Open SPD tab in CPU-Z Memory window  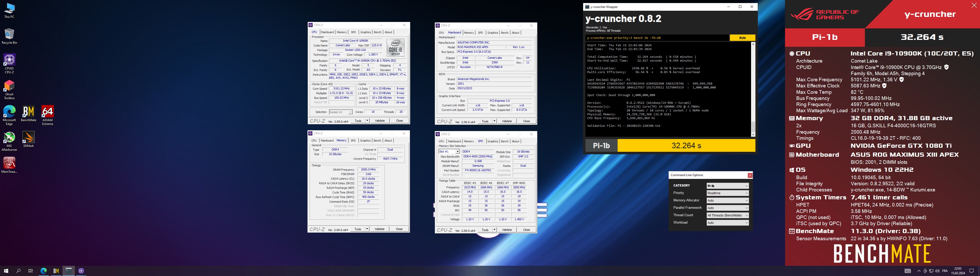pos(353,141)
